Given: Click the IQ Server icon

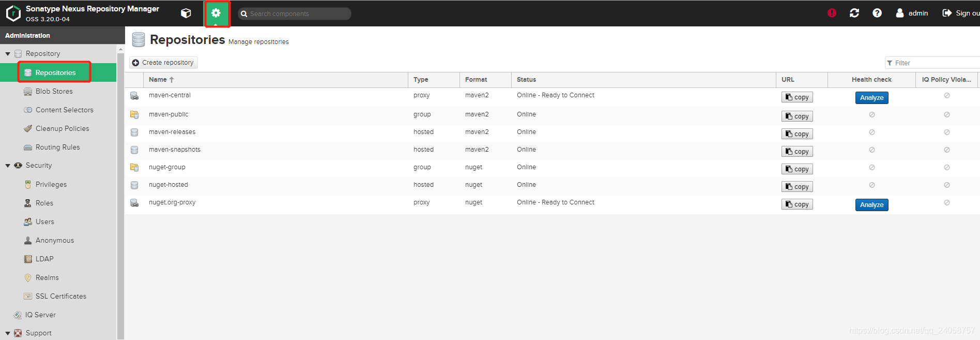Looking at the screenshot, I should (x=18, y=315).
